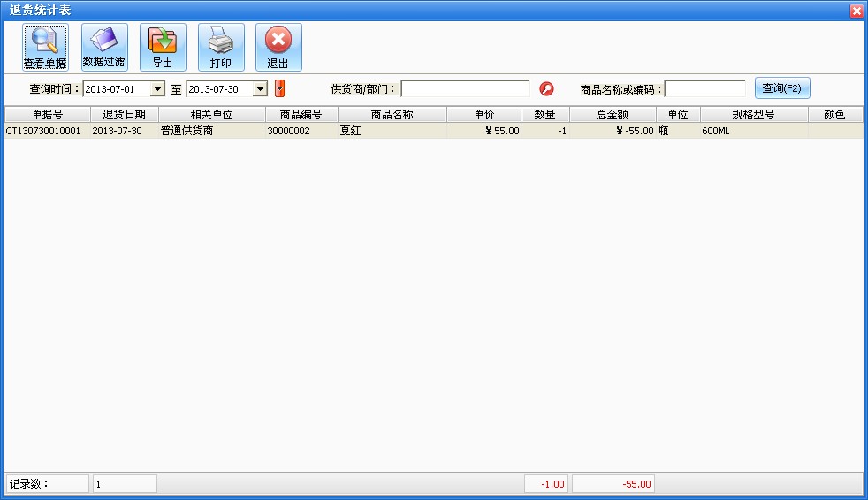
Task: Select cell CT130730010001
Action: 48,131
